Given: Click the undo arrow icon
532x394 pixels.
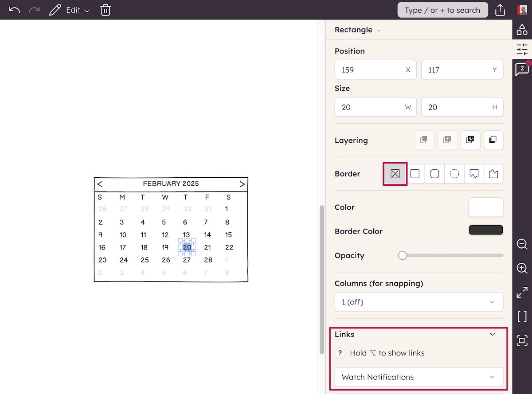Looking at the screenshot, I should tap(14, 10).
